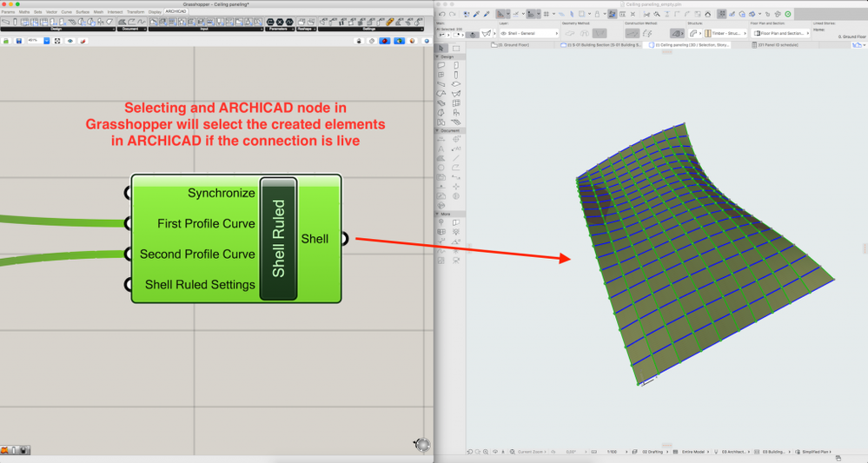868x463 pixels.
Task: Click Redo in ARCHICAD toolbar
Action: [453, 15]
